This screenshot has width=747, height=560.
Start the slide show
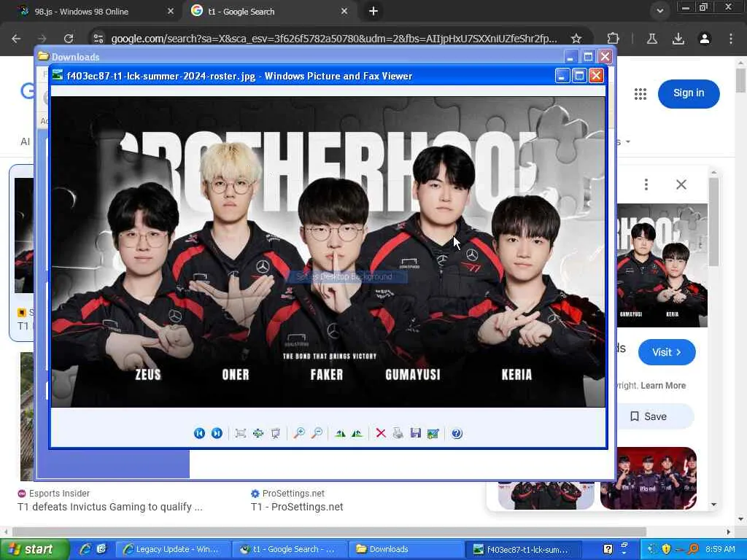point(275,433)
